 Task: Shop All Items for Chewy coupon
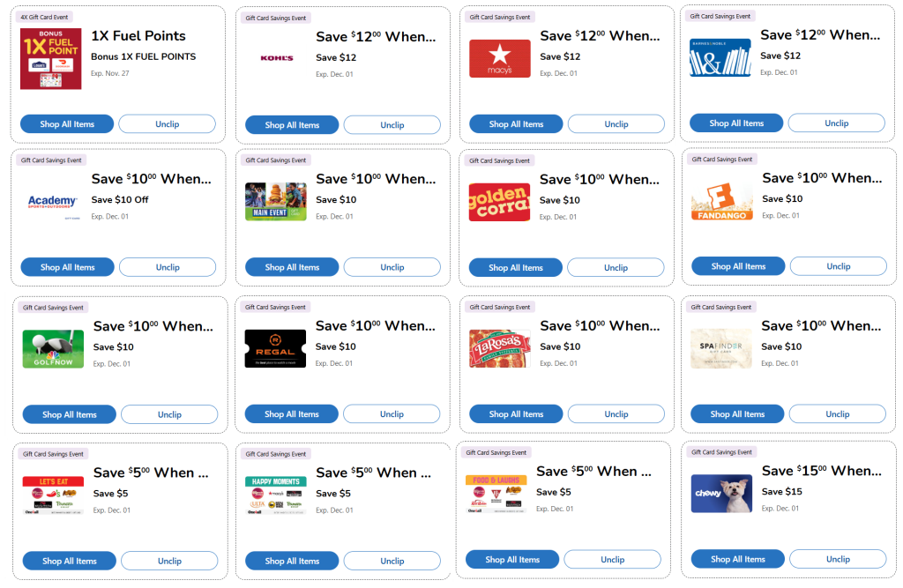pos(738,559)
